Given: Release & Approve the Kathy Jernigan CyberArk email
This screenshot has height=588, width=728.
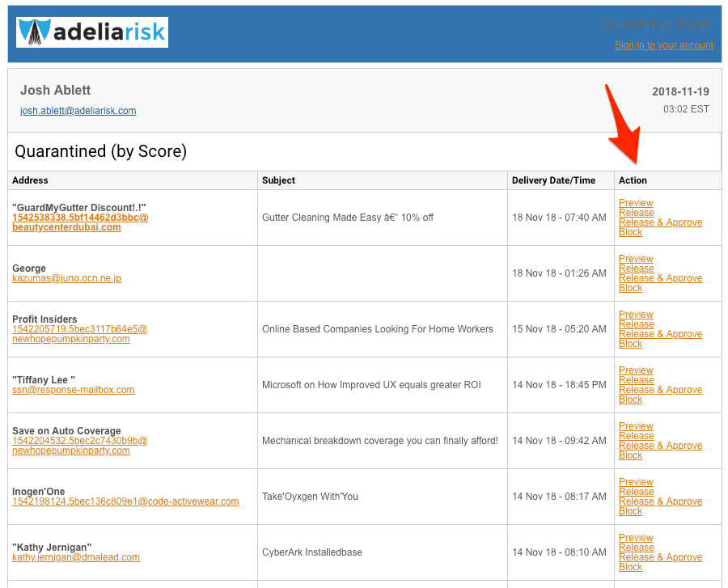Looking at the screenshot, I should (x=660, y=556).
